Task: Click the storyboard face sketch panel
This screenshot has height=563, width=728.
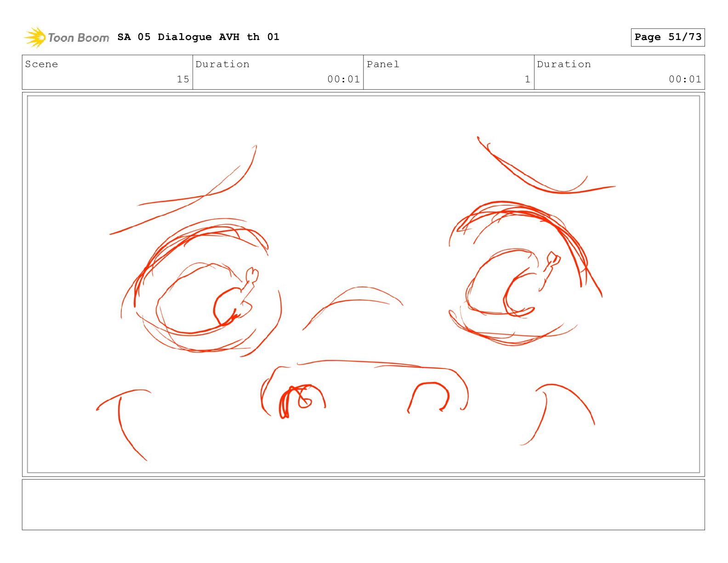Action: click(364, 284)
